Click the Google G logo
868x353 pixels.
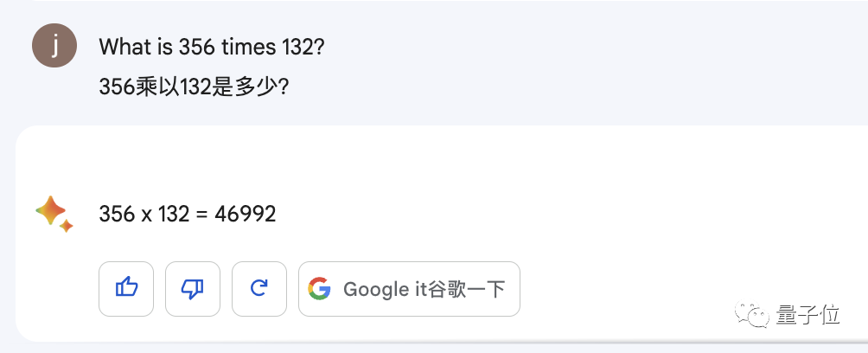coord(319,289)
